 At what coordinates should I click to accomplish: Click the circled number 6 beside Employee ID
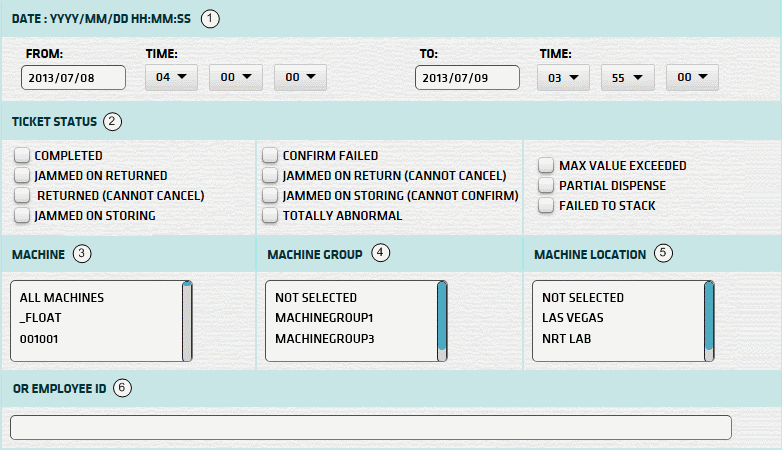[122, 388]
